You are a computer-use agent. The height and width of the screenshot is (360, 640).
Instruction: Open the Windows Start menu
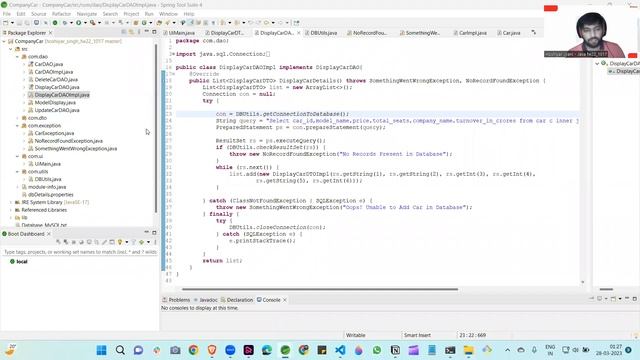click(x=101, y=350)
